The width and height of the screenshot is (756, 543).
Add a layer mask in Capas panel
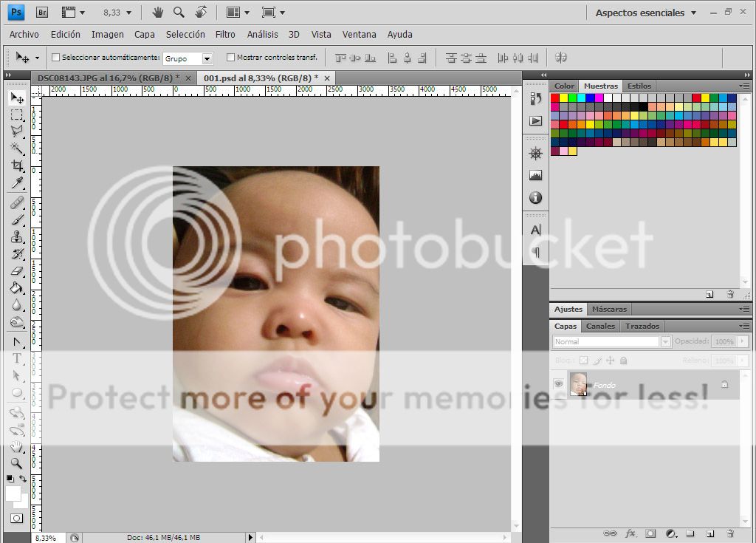coord(651,533)
